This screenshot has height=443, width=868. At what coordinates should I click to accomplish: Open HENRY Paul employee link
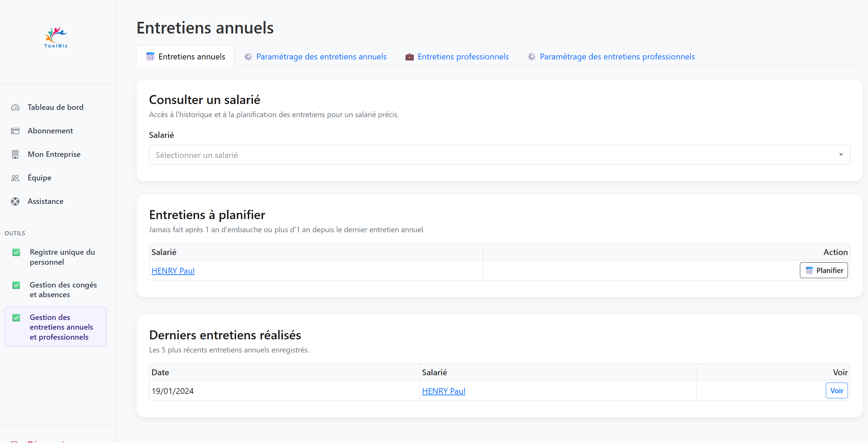[173, 271]
